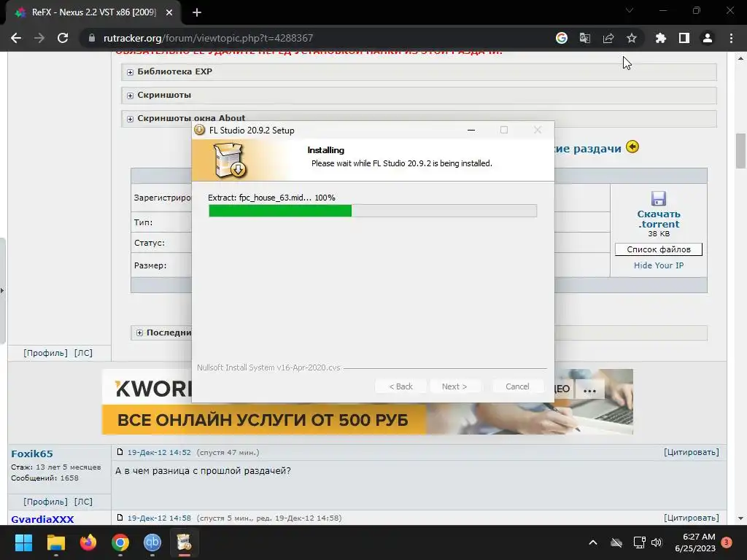Click the browser back arrow

(16, 38)
